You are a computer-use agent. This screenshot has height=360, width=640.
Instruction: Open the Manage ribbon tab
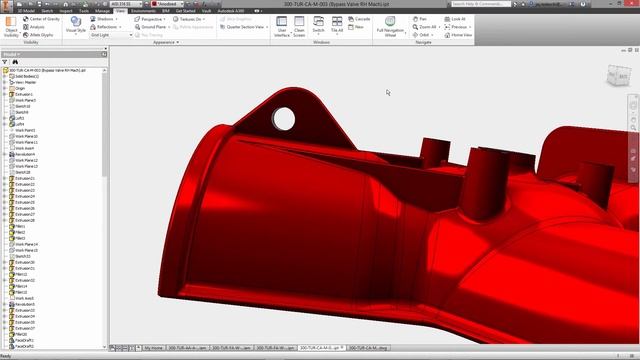coord(102,11)
